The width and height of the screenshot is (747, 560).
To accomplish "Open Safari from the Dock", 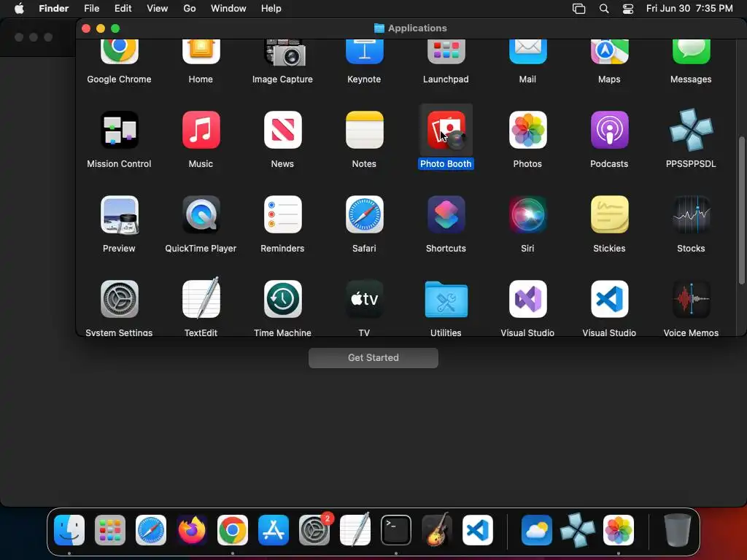I will click(x=151, y=530).
